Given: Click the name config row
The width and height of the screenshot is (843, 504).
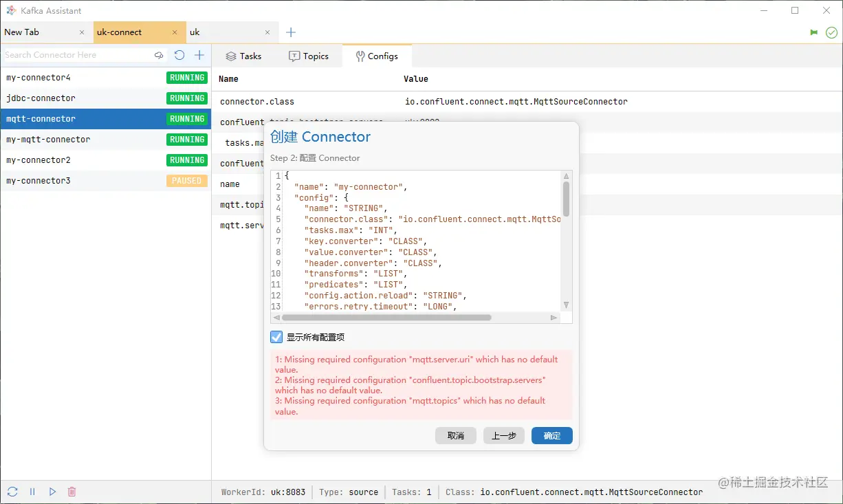Looking at the screenshot, I should 230,184.
